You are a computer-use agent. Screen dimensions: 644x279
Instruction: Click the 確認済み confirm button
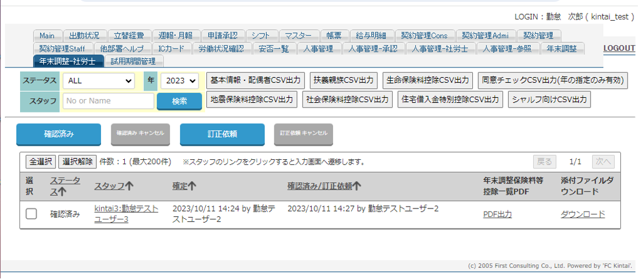tap(58, 134)
